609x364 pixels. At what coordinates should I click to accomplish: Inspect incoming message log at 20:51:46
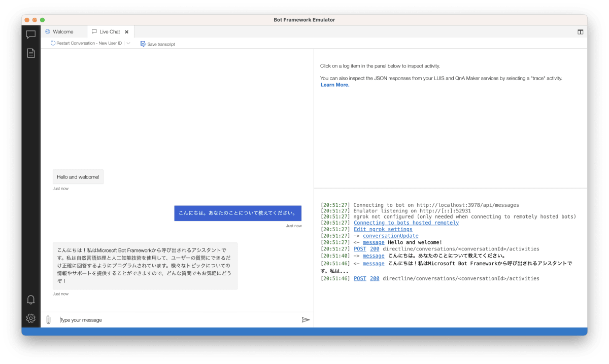[x=374, y=264]
